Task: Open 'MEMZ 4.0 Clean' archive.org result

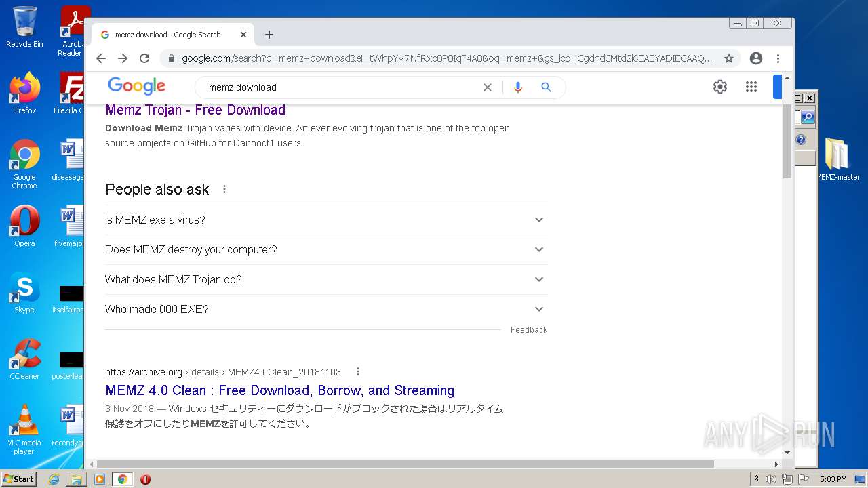Action: (x=279, y=390)
